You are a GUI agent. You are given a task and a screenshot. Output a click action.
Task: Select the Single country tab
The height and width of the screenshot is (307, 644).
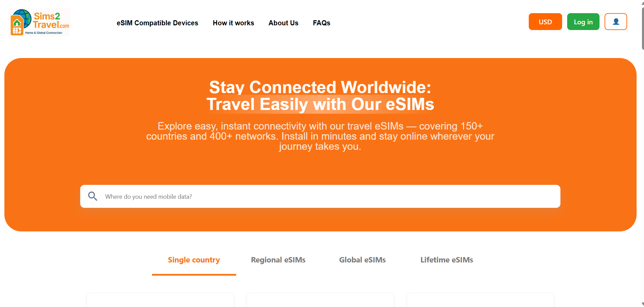coord(194,260)
